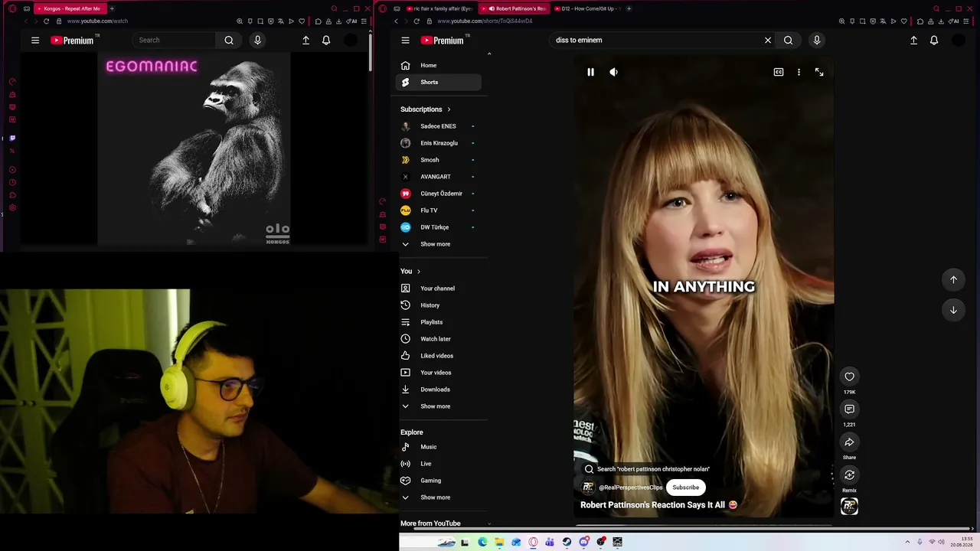980x551 pixels.
Task: Open Your videos
Action: pyautogui.click(x=439, y=373)
